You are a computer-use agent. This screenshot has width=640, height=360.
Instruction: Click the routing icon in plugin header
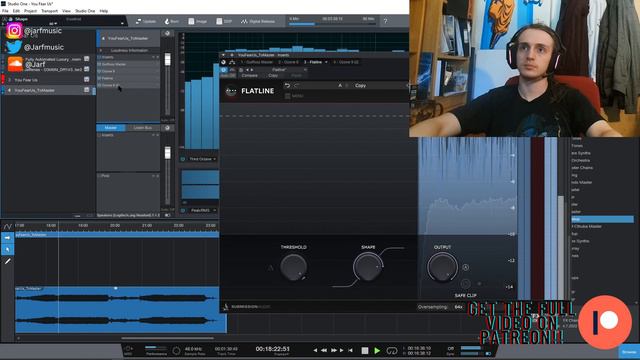point(232,62)
